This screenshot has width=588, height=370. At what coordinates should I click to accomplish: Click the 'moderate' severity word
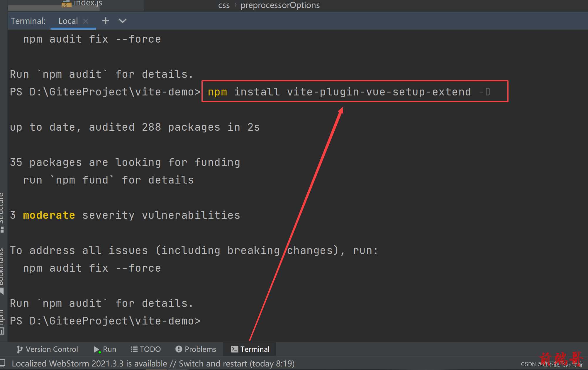click(49, 215)
